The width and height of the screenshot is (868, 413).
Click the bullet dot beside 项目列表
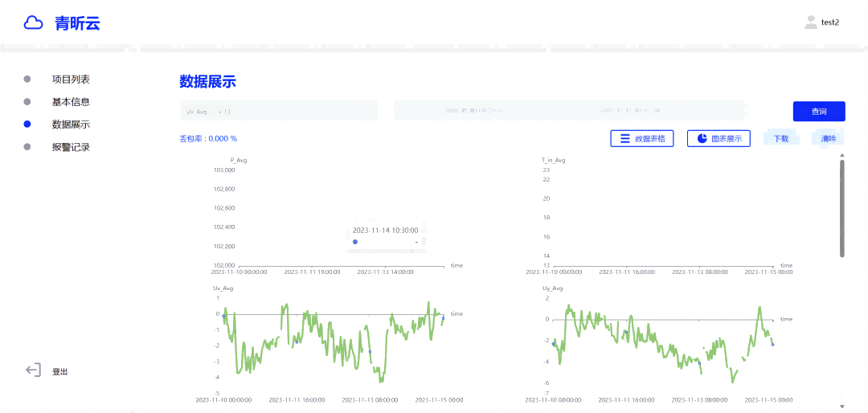point(27,80)
